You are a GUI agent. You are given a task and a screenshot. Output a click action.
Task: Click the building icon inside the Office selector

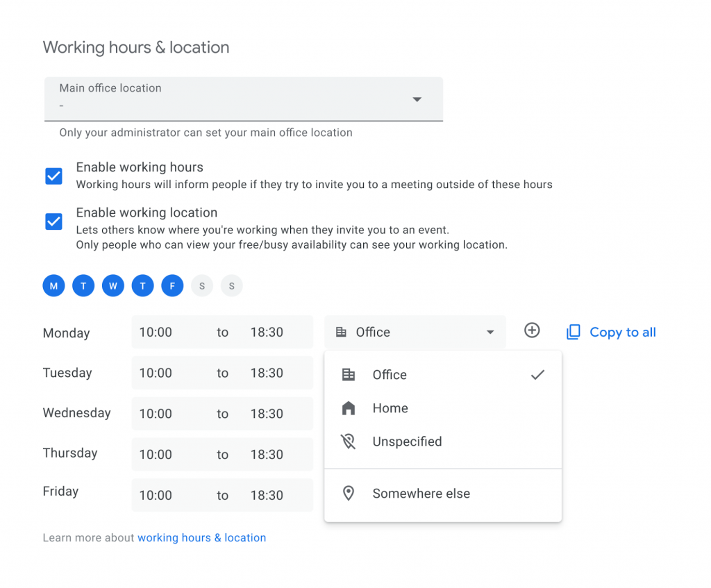(x=341, y=332)
